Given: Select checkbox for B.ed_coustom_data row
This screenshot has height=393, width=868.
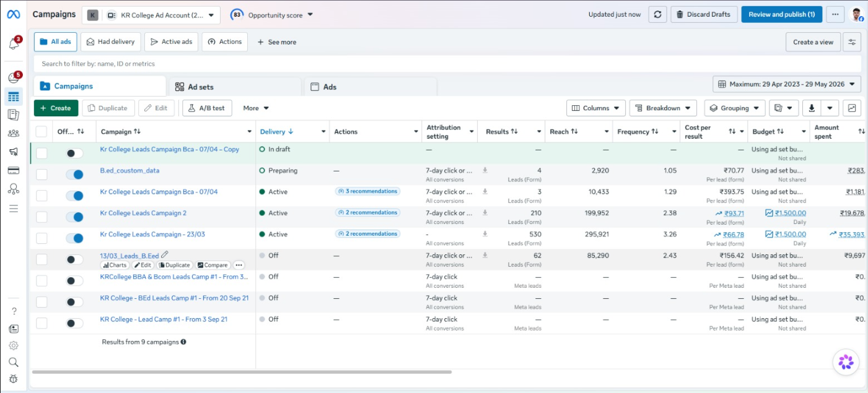Looking at the screenshot, I should pyautogui.click(x=42, y=175).
